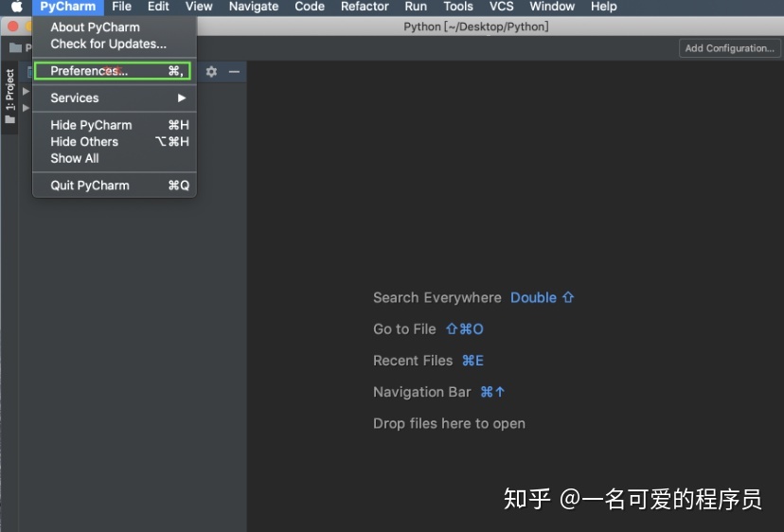Choose Check for Updates...
The width and height of the screenshot is (784, 532).
115,44
